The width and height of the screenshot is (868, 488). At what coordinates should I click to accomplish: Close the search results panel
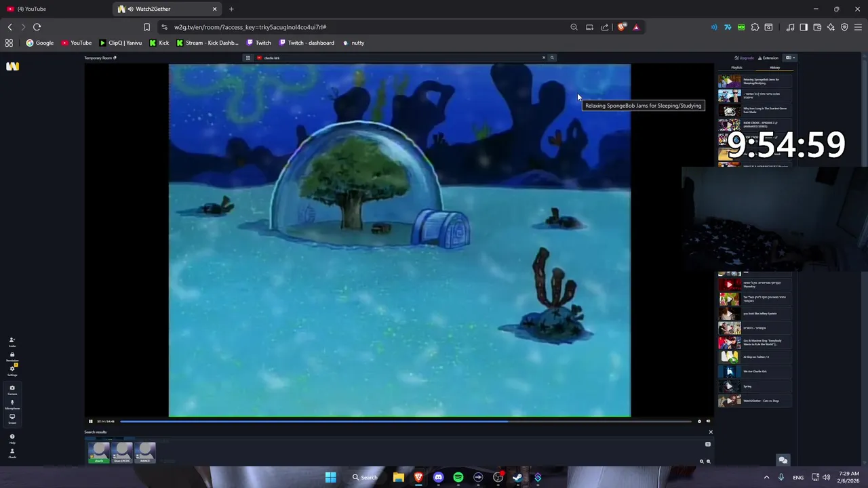pyautogui.click(x=711, y=432)
